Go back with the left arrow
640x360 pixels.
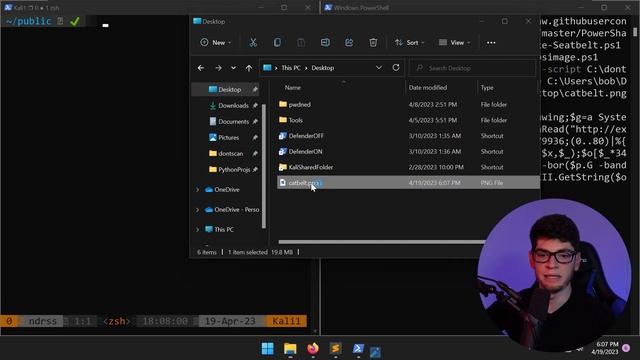(201, 68)
